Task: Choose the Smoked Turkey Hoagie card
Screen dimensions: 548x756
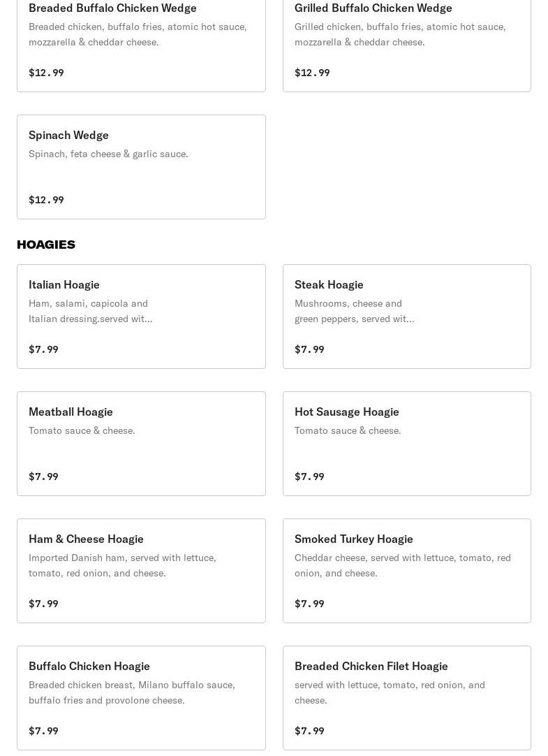Action: pos(407,571)
